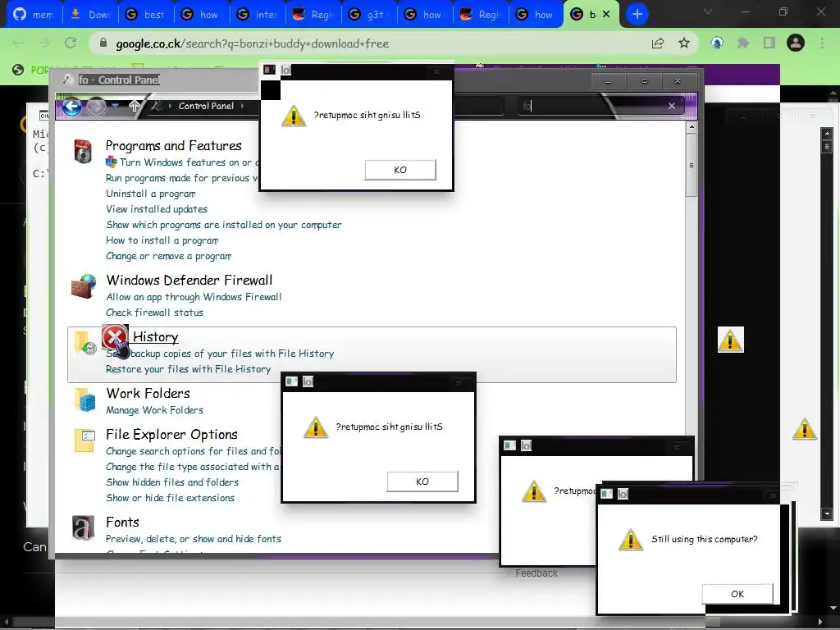The height and width of the screenshot is (630, 840).
Task: Open the Fonts heading link
Action: [123, 523]
